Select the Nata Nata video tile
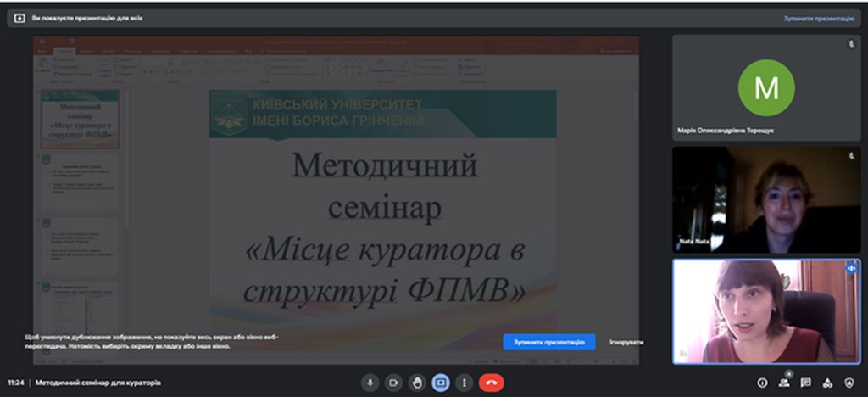 (766, 200)
